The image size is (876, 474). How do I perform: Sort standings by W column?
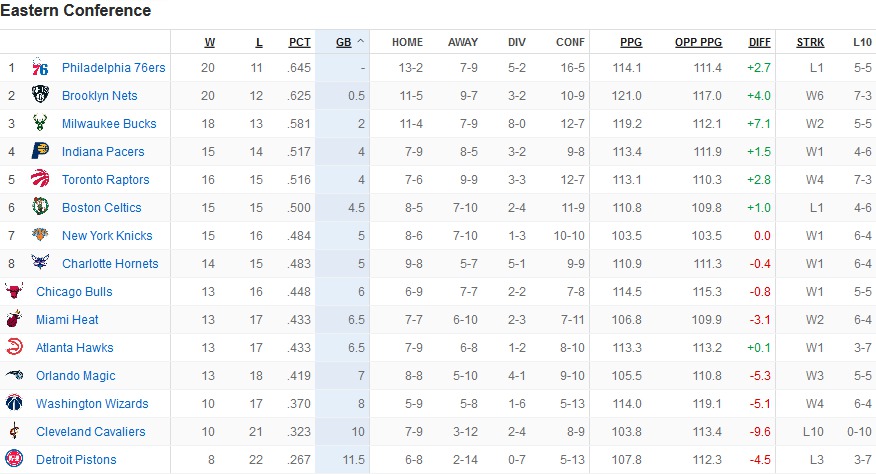point(210,42)
